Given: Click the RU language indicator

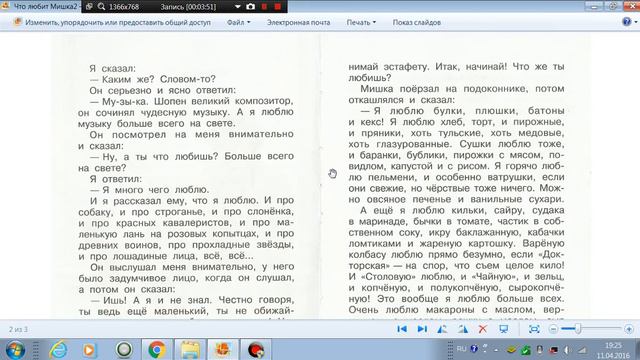Looking at the screenshot, I should pos(461,349).
